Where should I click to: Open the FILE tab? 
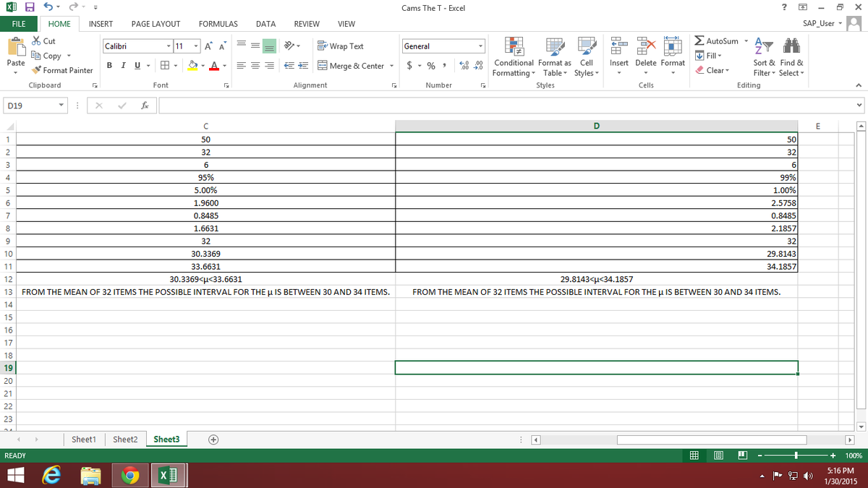pyautogui.click(x=17, y=24)
